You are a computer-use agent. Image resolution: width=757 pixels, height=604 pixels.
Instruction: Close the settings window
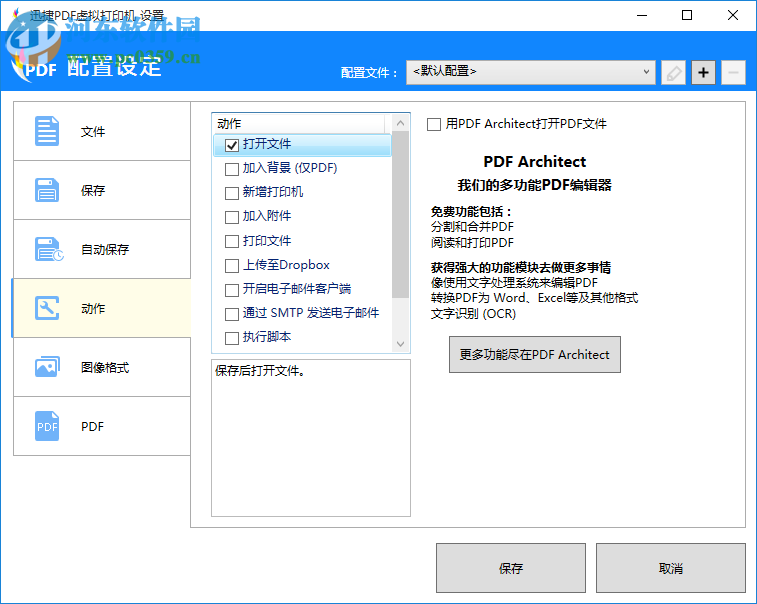point(732,15)
